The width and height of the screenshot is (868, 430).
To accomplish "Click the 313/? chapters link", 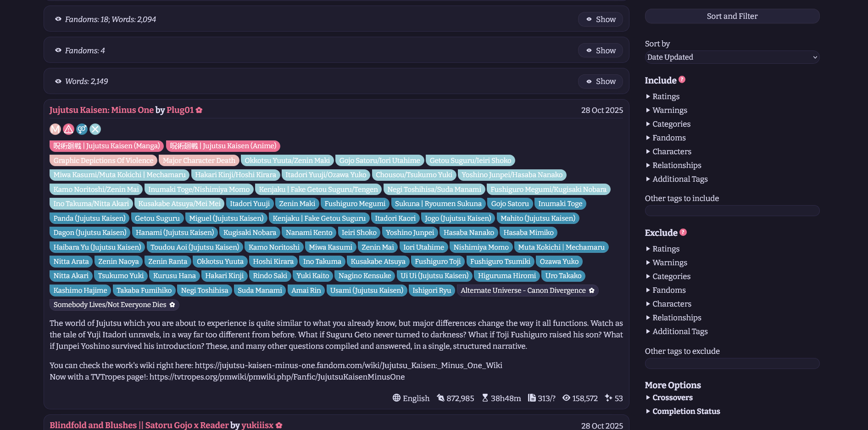I will tap(546, 398).
